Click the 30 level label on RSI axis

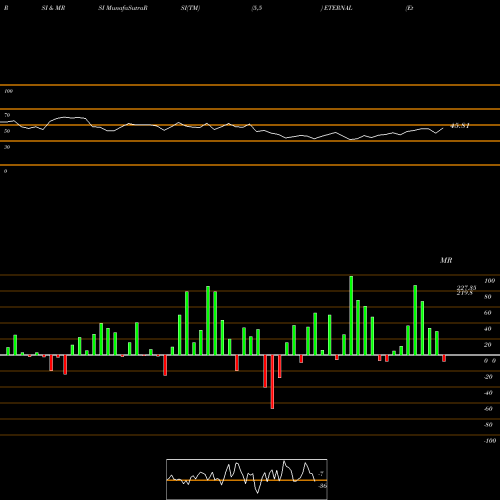7,147
